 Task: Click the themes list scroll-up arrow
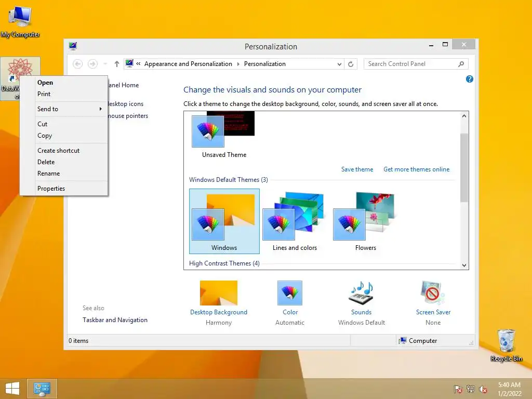tap(464, 116)
